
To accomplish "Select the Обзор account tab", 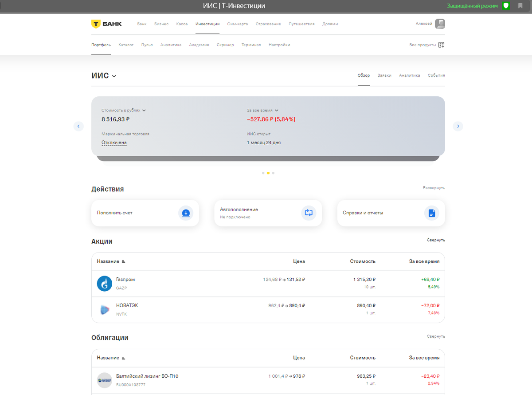I will pyautogui.click(x=364, y=75).
